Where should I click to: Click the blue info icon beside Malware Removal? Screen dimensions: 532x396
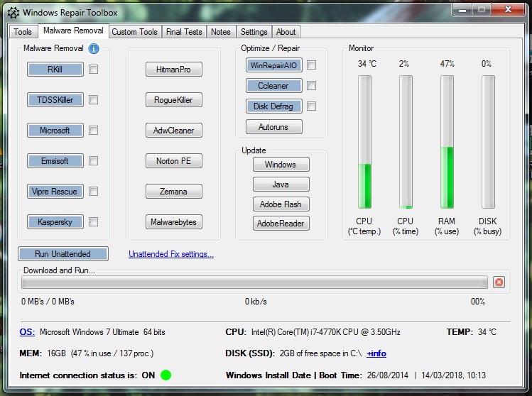(94, 49)
